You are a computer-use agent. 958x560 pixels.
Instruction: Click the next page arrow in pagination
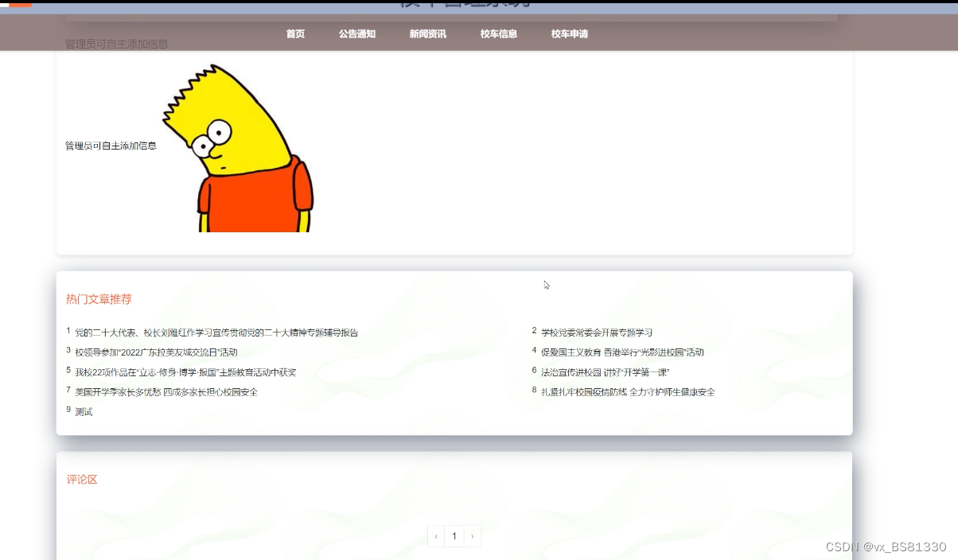[x=473, y=536]
